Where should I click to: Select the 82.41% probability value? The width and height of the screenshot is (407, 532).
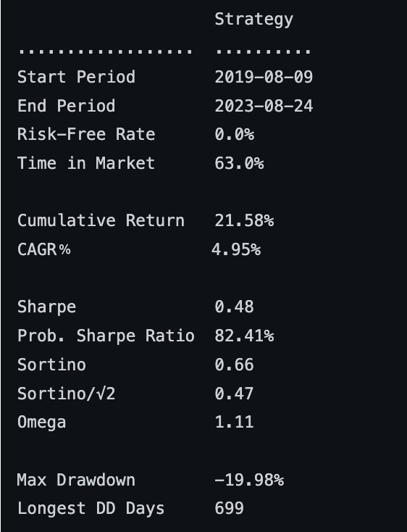pos(244,336)
